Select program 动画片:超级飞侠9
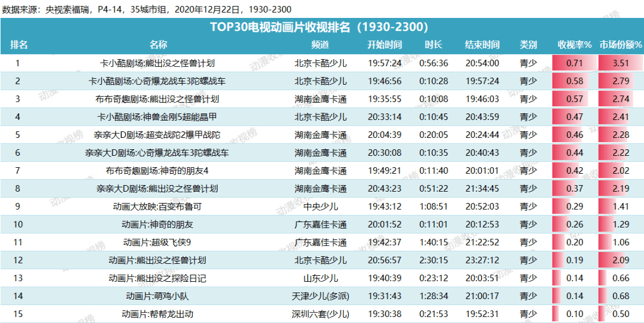 157,242
